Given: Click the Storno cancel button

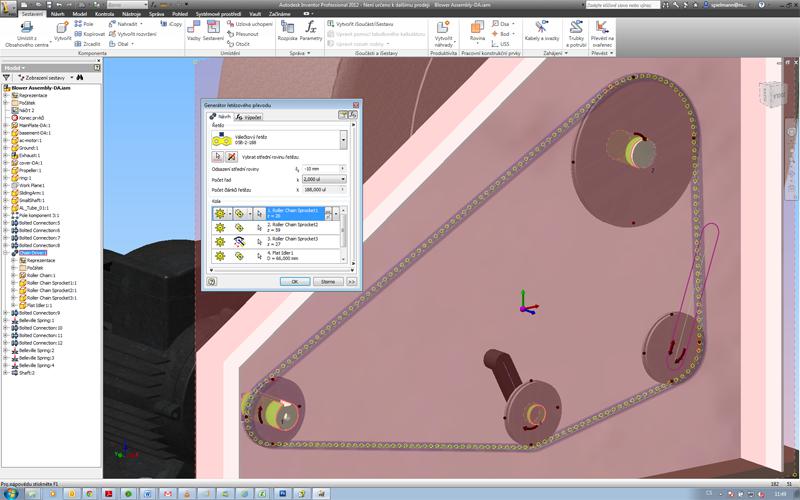Looking at the screenshot, I should coord(327,281).
